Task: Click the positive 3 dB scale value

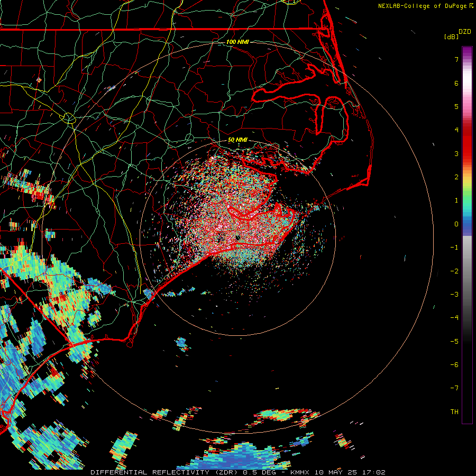Action: (456, 153)
